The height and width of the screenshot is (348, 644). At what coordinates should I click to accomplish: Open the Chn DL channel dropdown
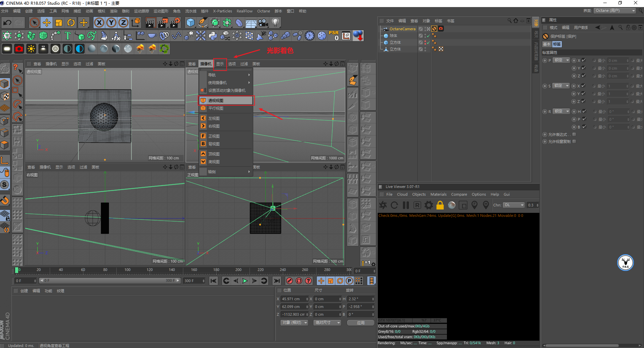pyautogui.click(x=514, y=205)
